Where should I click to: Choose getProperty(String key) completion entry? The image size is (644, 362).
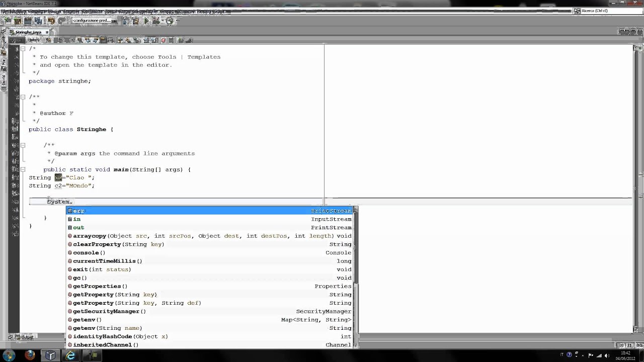tap(210, 295)
